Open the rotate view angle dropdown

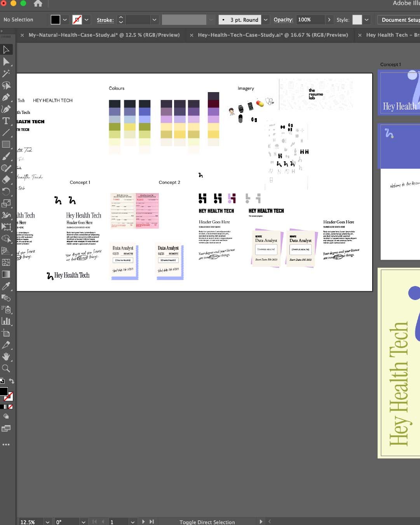83,522
